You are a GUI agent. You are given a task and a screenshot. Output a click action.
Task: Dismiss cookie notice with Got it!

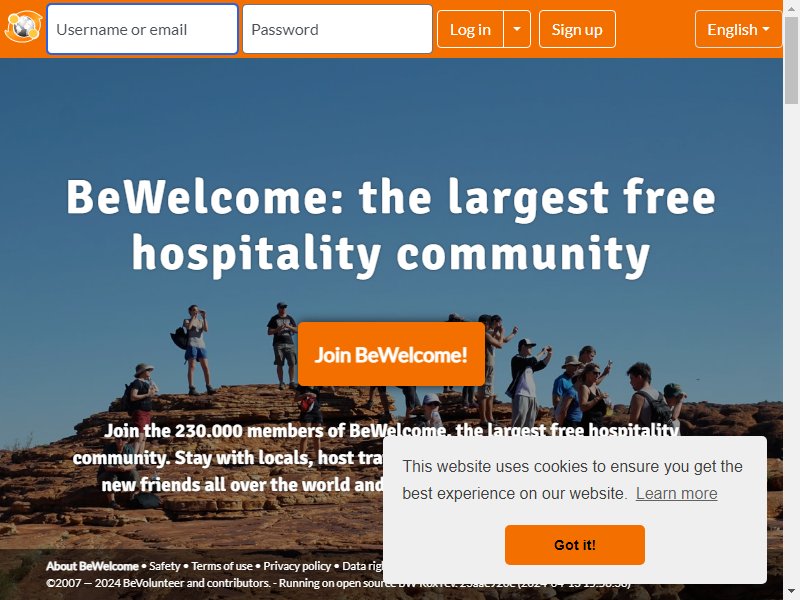574,544
